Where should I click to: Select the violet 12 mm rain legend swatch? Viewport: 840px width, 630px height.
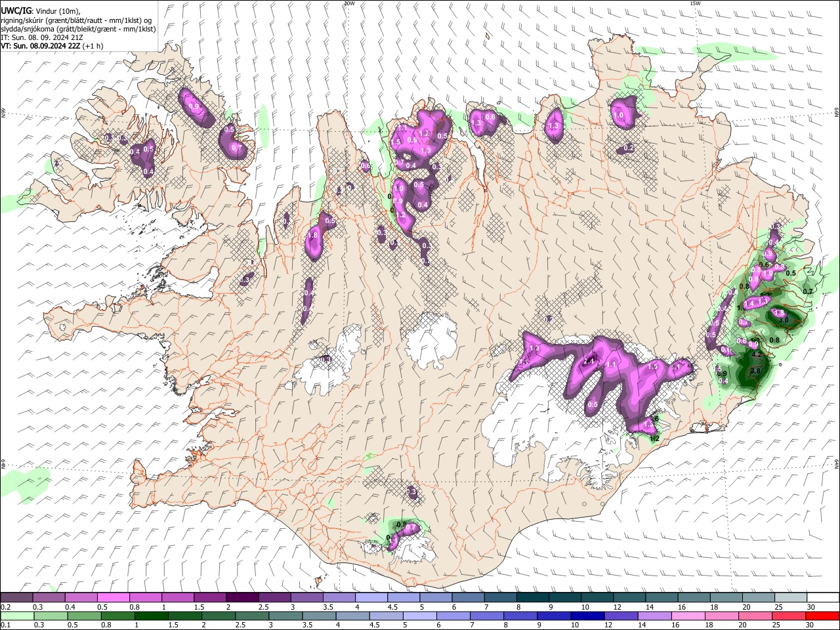621,616
